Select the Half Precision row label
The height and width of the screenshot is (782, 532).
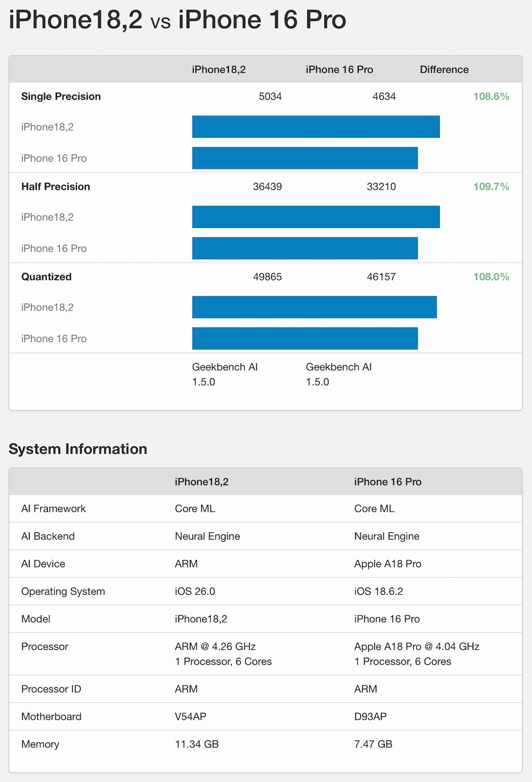(56, 186)
